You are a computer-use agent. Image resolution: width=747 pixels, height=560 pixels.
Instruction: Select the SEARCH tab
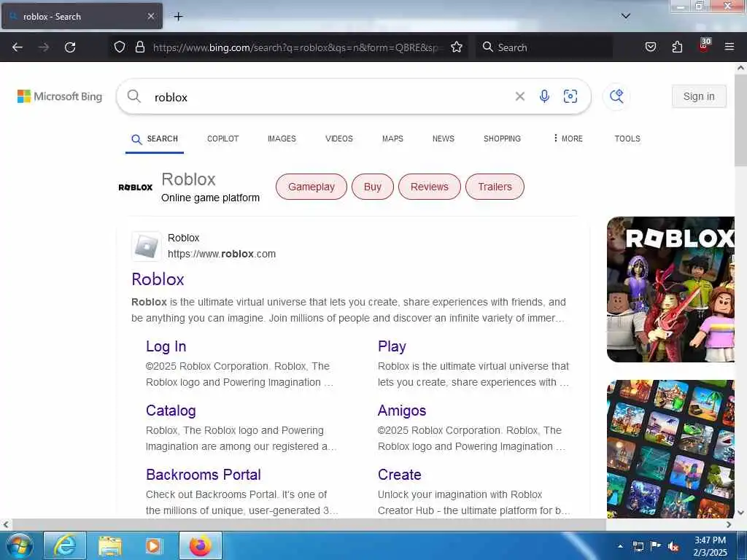[155, 139]
